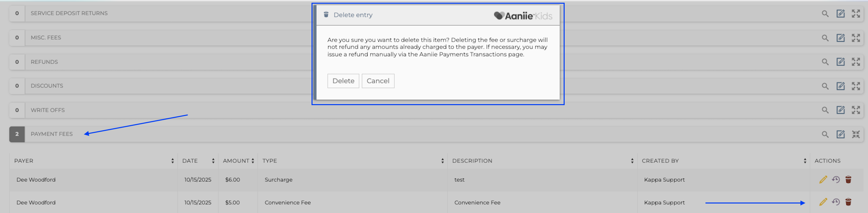Expand the Discounts section

[855, 86]
